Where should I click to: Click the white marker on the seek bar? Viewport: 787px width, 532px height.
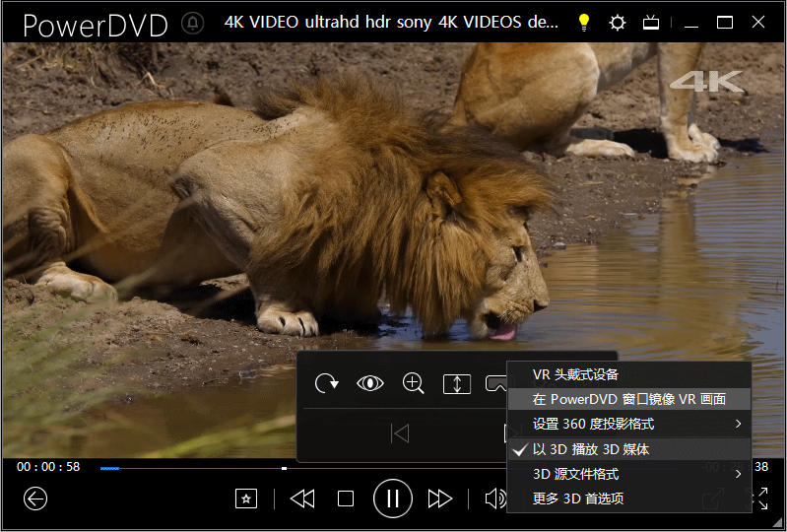[284, 468]
